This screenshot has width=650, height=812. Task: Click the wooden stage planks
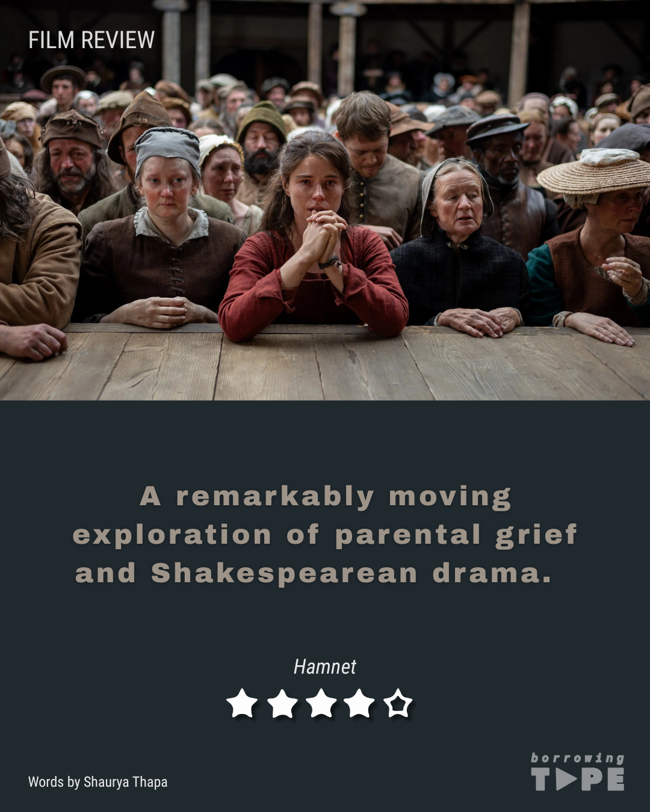[x=325, y=364]
